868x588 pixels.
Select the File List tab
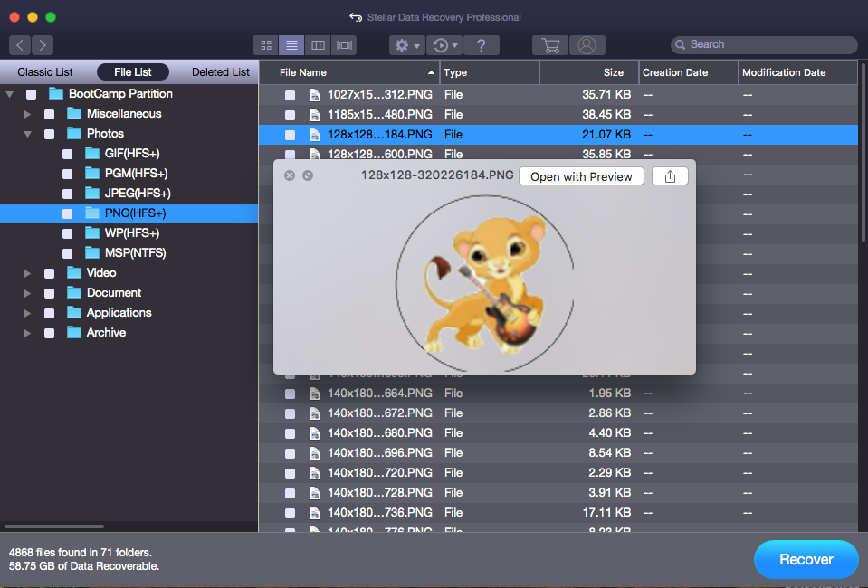click(133, 71)
